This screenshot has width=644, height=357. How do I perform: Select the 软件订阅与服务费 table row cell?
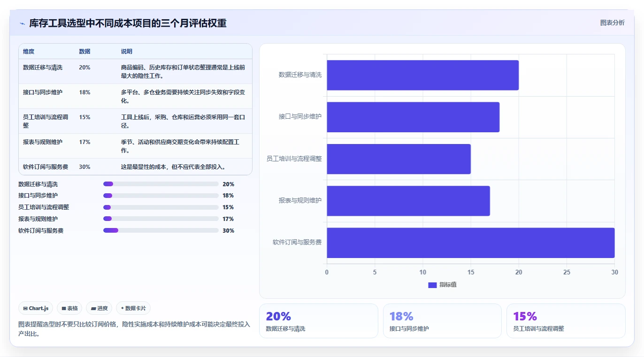click(x=46, y=167)
